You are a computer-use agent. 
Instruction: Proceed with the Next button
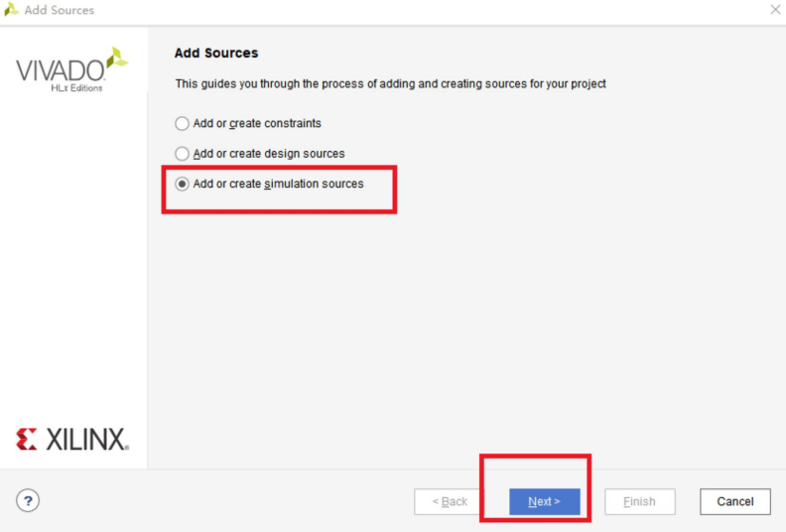tap(545, 501)
